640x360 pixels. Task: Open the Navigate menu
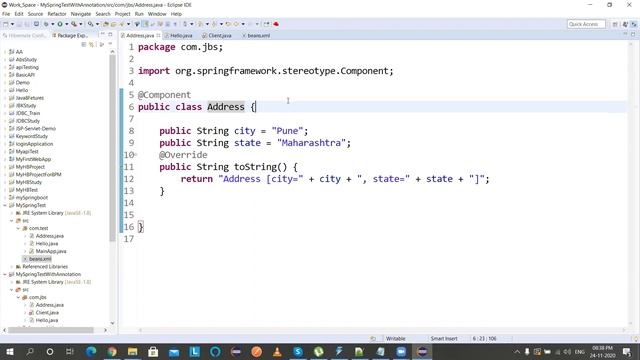coord(81,14)
